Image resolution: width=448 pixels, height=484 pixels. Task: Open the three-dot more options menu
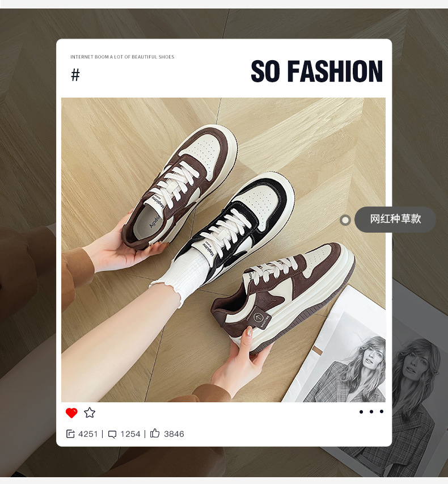[x=371, y=411]
